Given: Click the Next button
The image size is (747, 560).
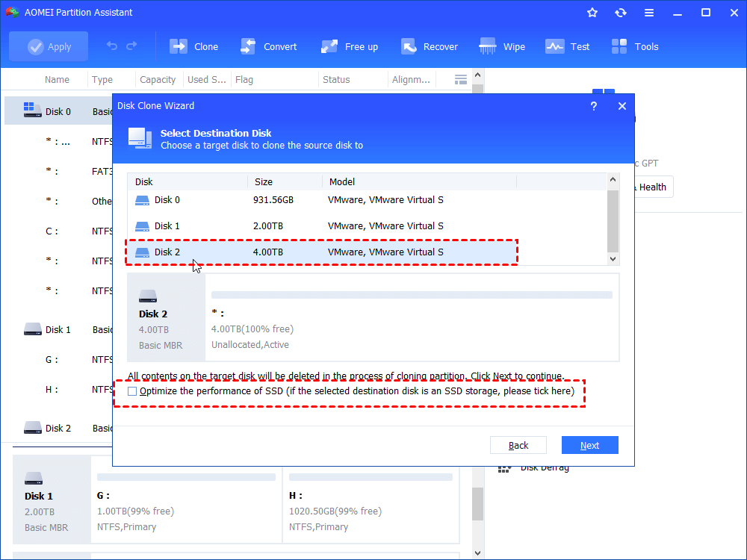Looking at the screenshot, I should click(x=590, y=445).
